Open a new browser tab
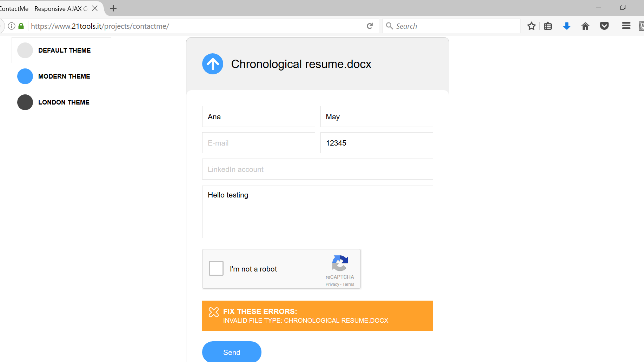644x362 pixels. tap(113, 8)
